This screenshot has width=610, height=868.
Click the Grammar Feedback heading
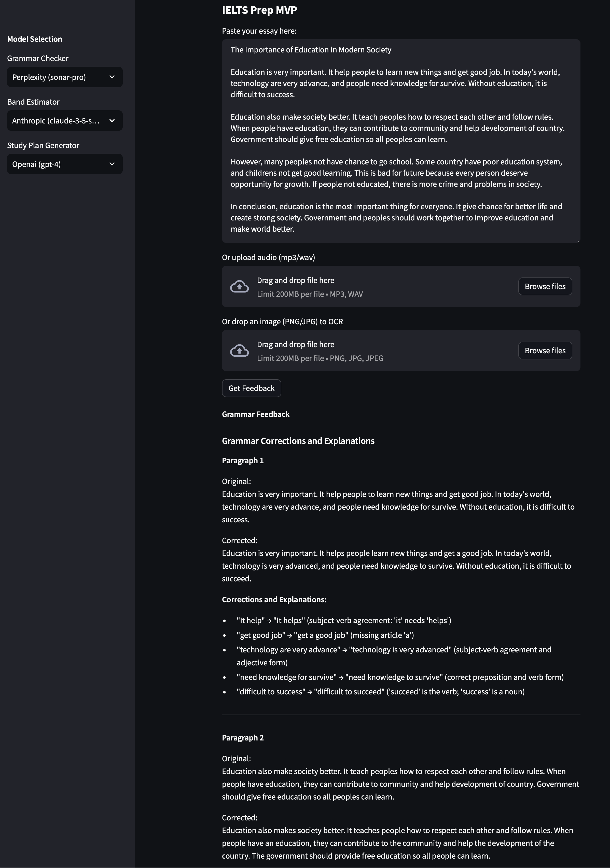(x=256, y=414)
